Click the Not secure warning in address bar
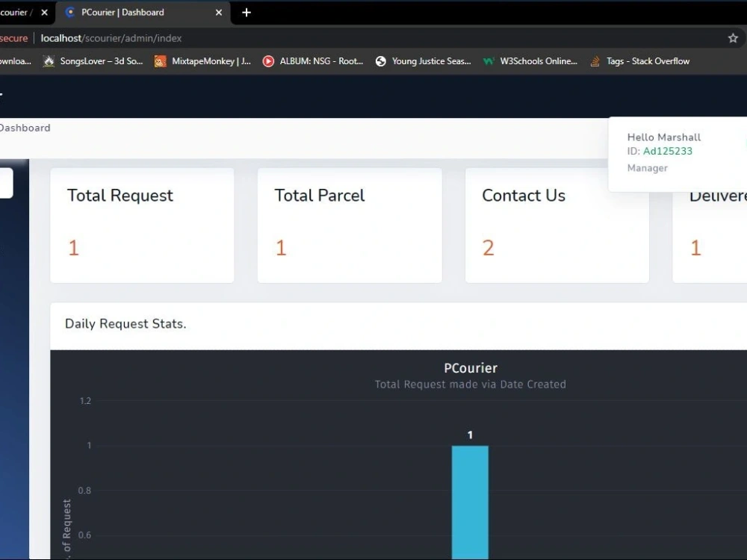 pyautogui.click(x=13, y=38)
